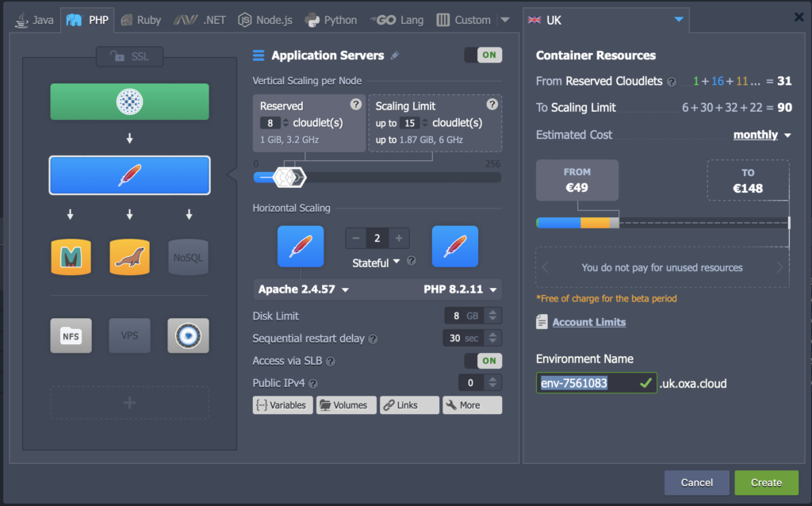Open the PHP 8.2.11 version dropdown
The image size is (812, 506).
460,289
